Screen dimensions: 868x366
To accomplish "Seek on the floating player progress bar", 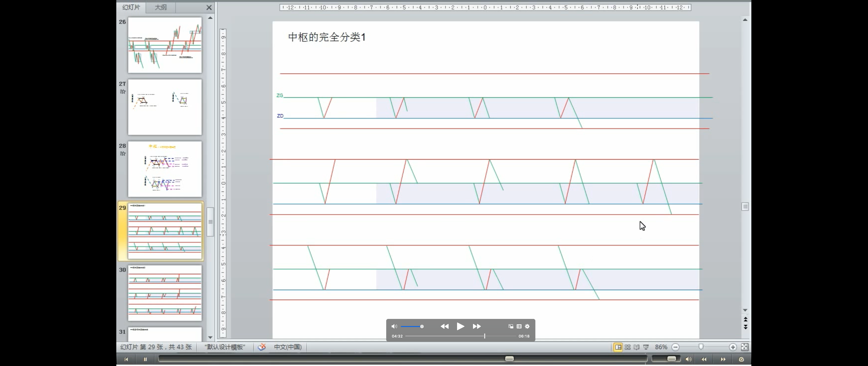I will click(460, 336).
